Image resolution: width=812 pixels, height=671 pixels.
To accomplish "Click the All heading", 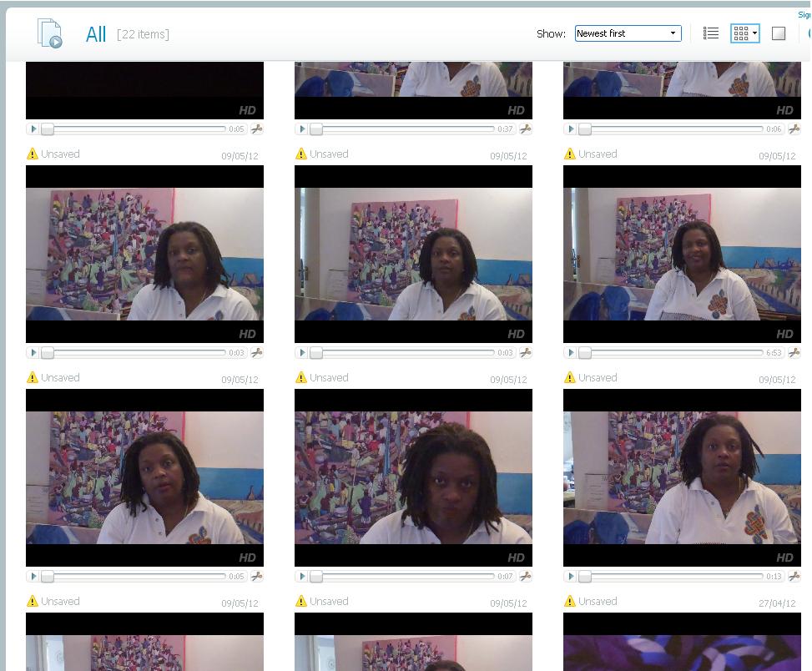I will (x=96, y=35).
